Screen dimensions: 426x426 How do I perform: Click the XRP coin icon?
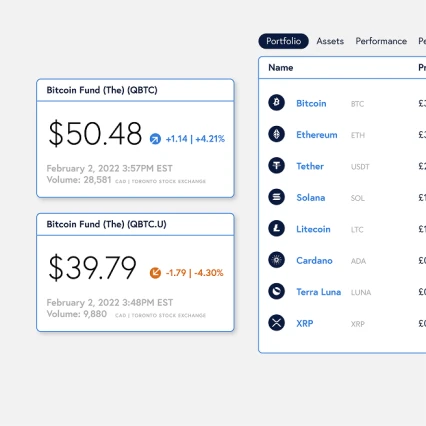pyautogui.click(x=276, y=323)
